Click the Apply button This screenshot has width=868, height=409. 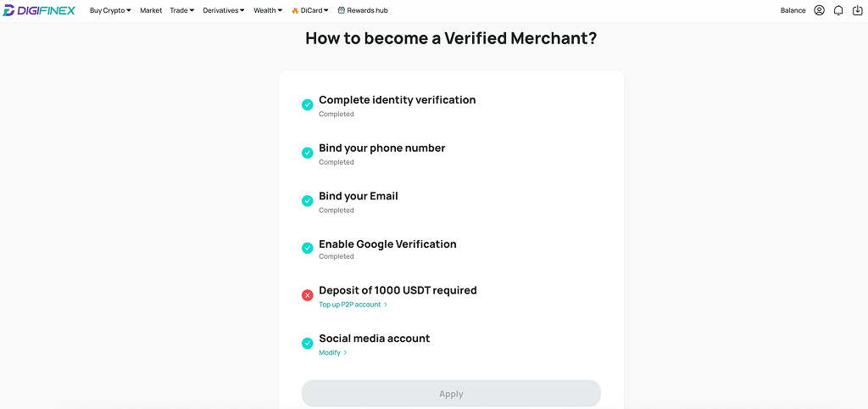(x=451, y=394)
